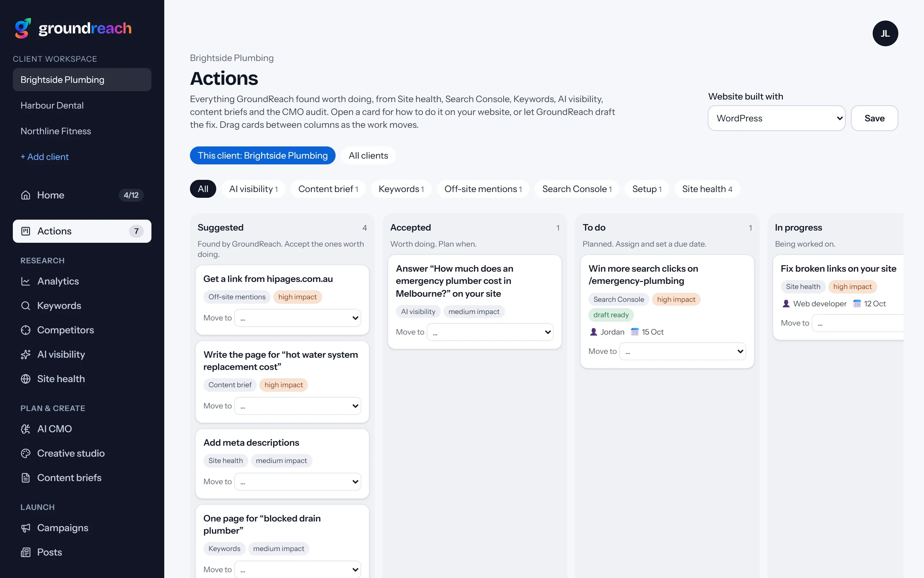Switch to All clients view
Screen dimensions: 924x578
pos(368,156)
